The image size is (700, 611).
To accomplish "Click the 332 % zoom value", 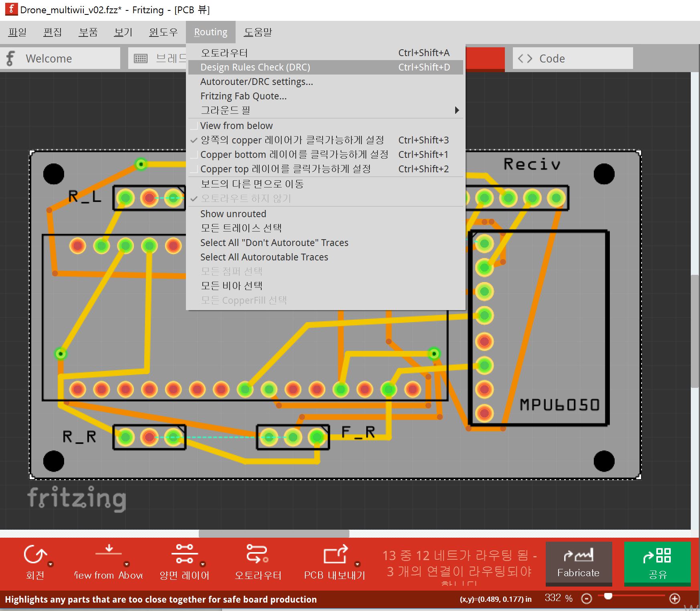I will coord(559,598).
